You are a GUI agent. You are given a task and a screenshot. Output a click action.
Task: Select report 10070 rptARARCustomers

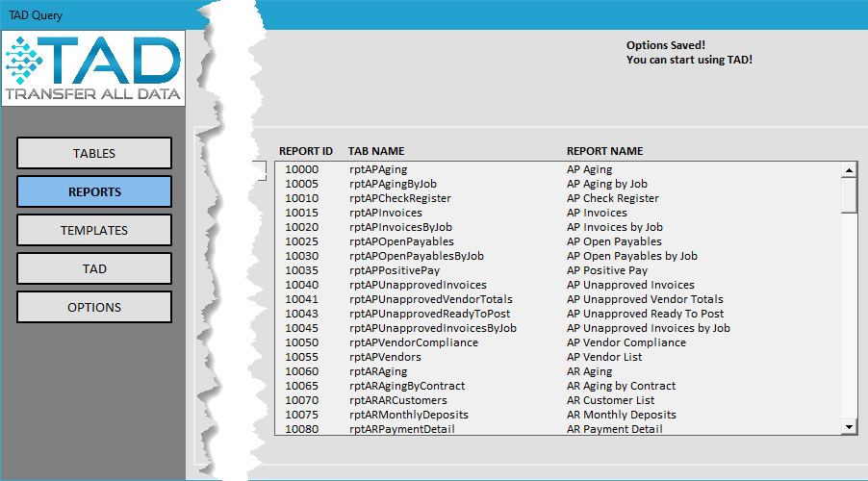(x=557, y=399)
